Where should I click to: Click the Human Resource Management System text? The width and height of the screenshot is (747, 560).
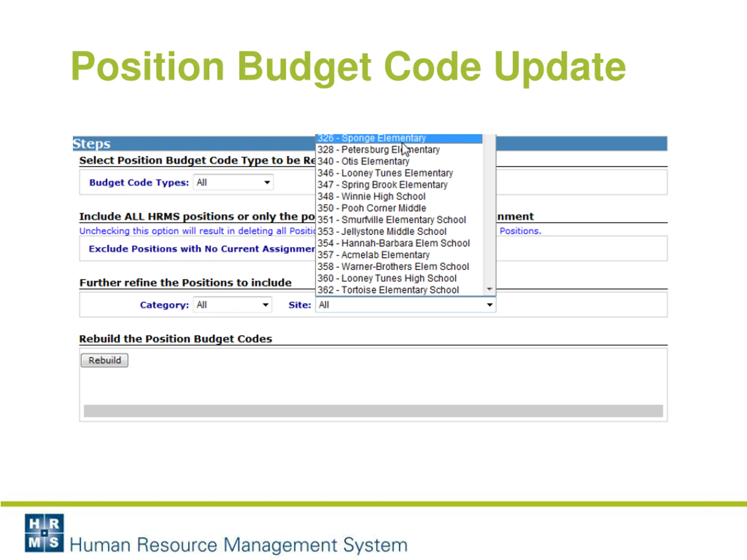(x=239, y=545)
